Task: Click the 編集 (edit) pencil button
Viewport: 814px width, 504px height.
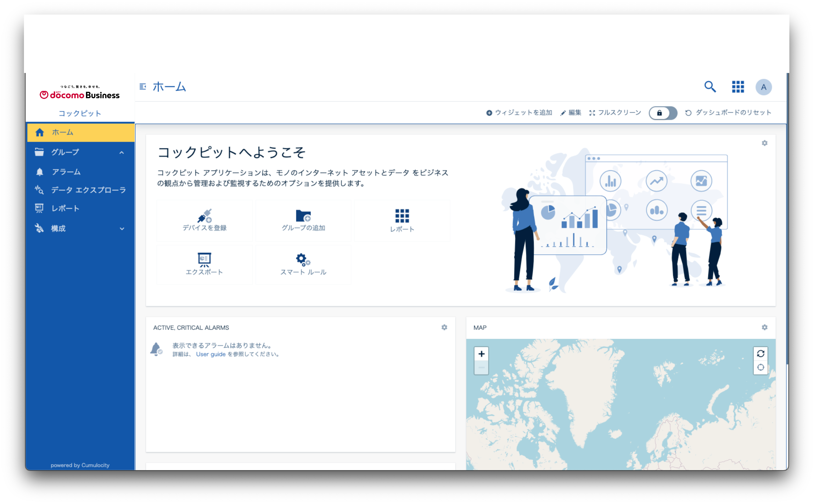Action: [x=571, y=113]
